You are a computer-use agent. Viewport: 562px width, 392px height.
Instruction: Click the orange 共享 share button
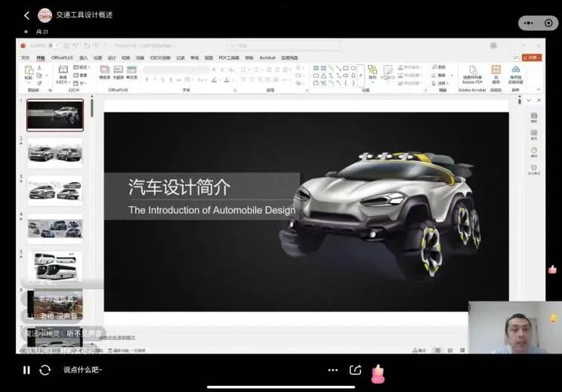pyautogui.click(x=532, y=57)
